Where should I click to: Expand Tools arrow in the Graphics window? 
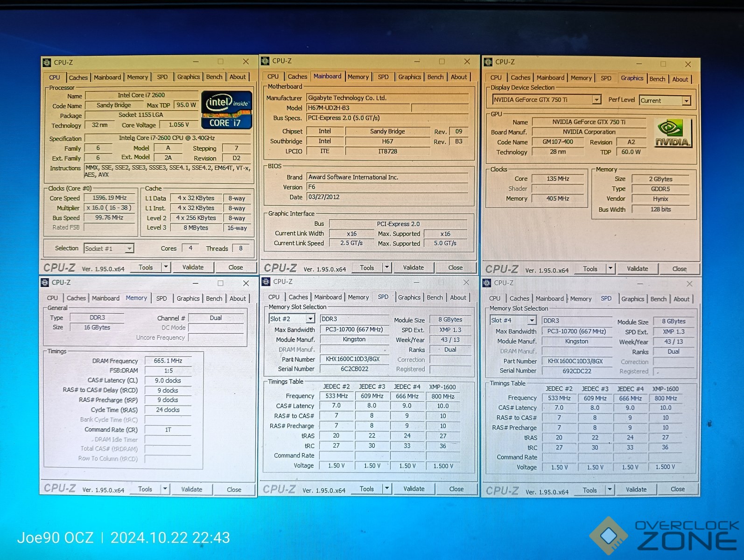tap(610, 268)
